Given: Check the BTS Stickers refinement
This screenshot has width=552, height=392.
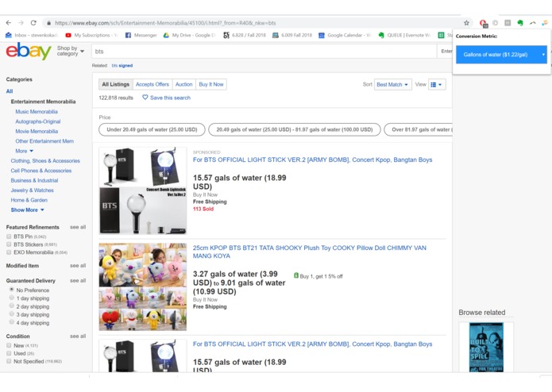Looking at the screenshot, I should pyautogui.click(x=9, y=244).
